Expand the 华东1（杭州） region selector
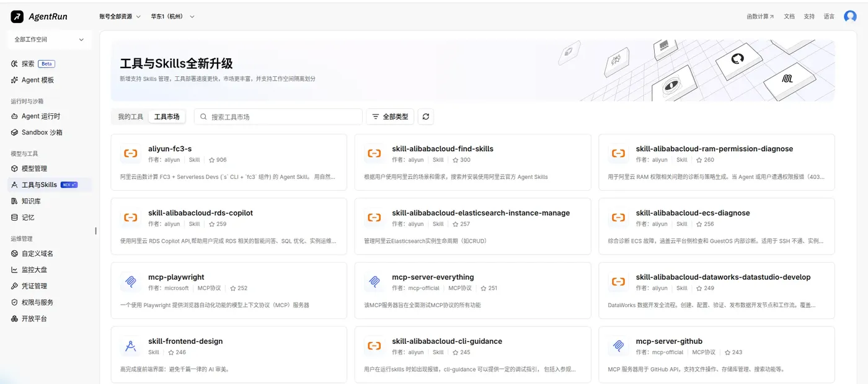This screenshot has height=384, width=868. [x=172, y=17]
